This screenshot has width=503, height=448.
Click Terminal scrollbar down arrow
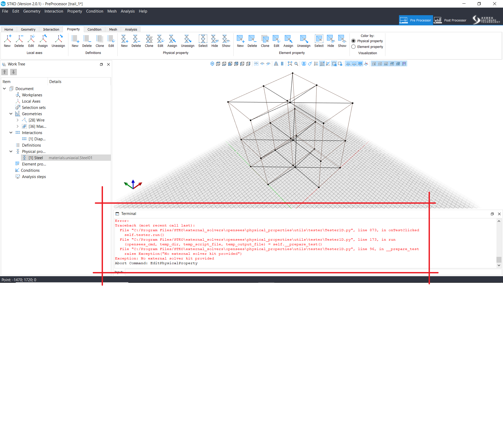499,265
